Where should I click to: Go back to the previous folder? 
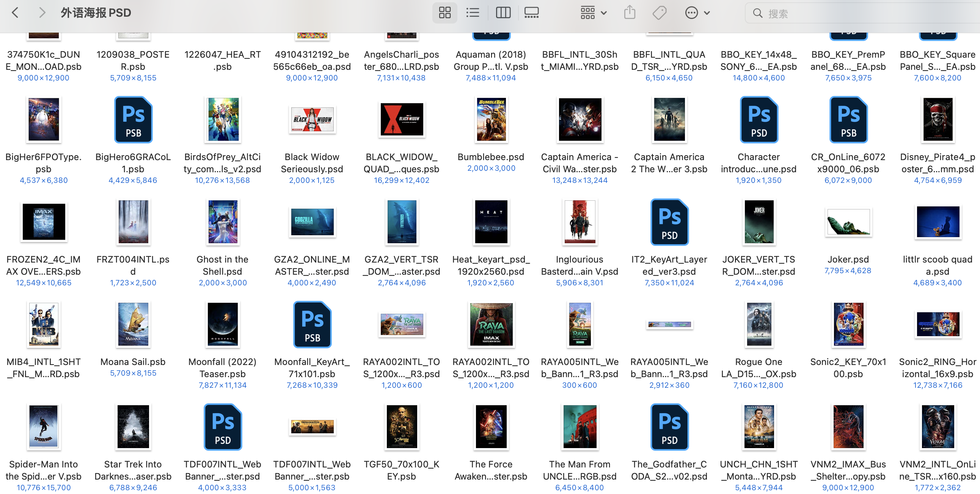coord(15,13)
